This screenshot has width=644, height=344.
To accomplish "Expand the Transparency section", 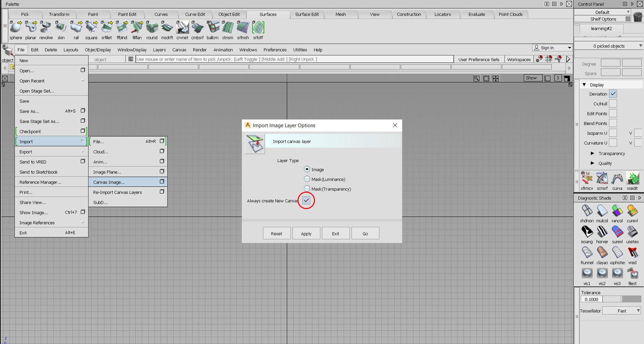I will click(592, 153).
